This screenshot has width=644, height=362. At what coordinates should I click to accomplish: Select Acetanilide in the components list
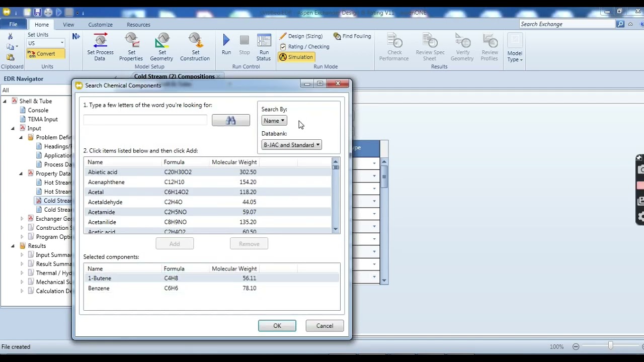pos(208,222)
